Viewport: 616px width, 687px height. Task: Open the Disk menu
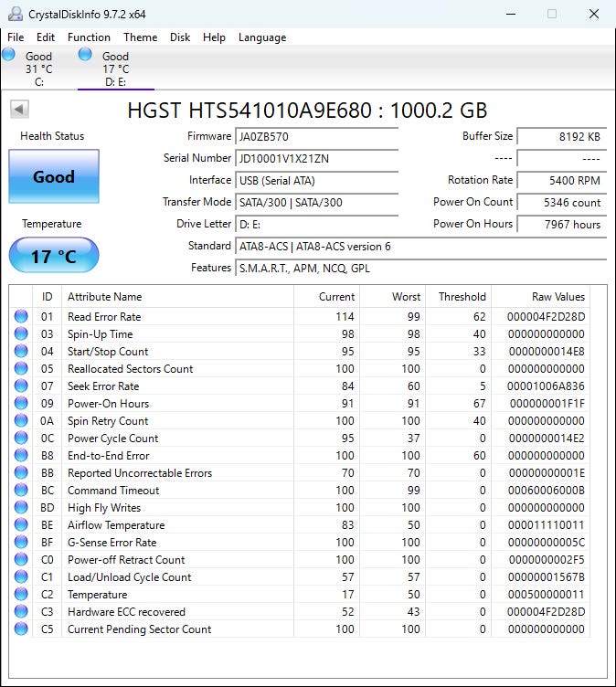180,37
